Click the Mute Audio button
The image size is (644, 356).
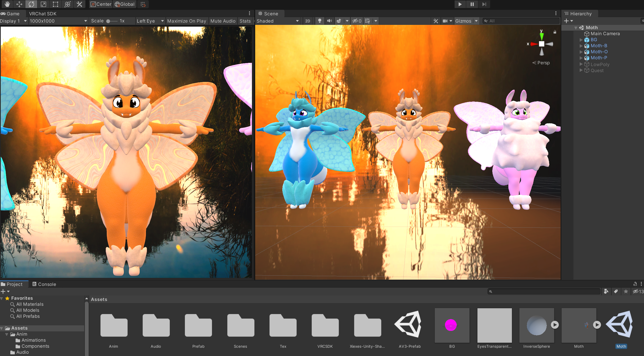[x=223, y=21]
